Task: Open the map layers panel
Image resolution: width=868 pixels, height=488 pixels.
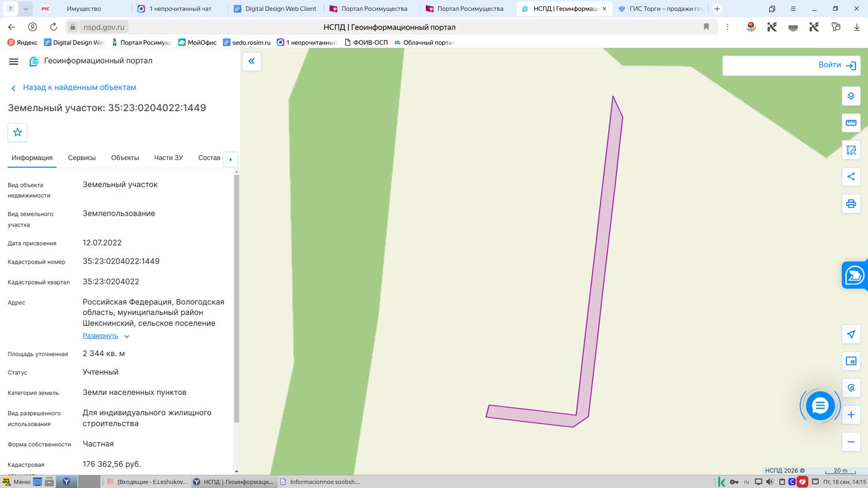Action: coord(851,96)
